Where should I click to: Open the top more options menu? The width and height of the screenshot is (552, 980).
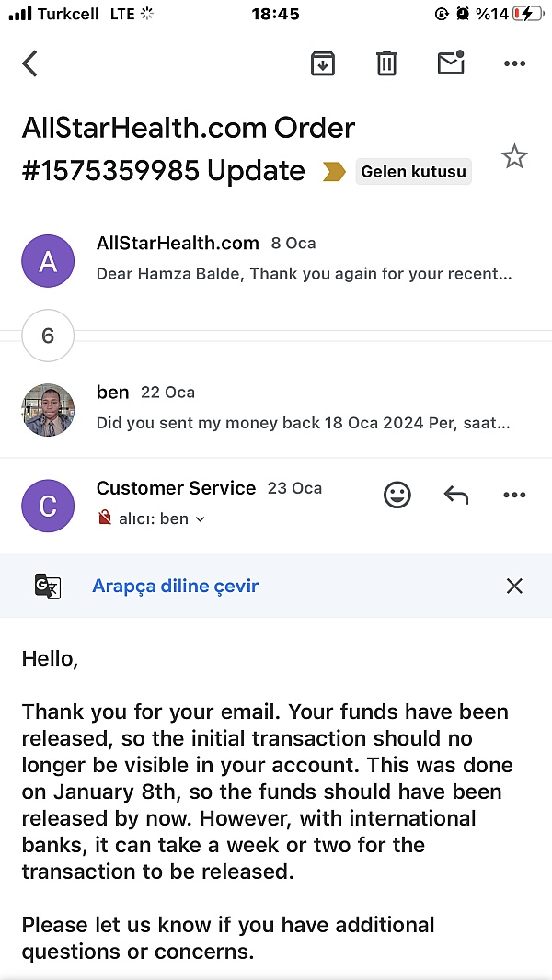click(514, 63)
